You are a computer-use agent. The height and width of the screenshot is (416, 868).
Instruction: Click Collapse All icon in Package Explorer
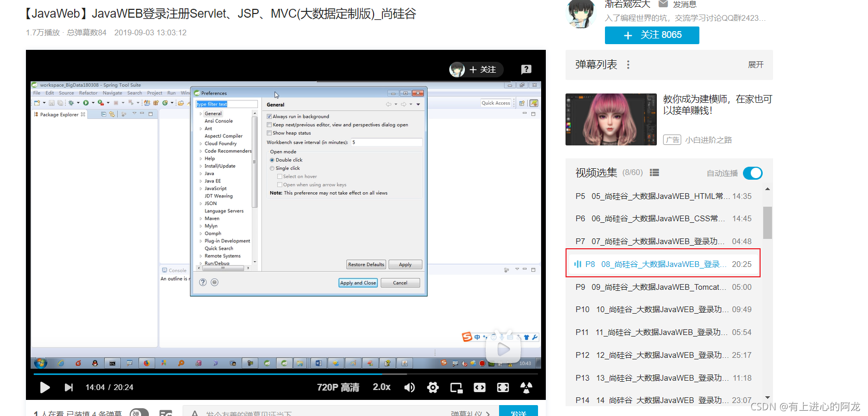(x=104, y=114)
